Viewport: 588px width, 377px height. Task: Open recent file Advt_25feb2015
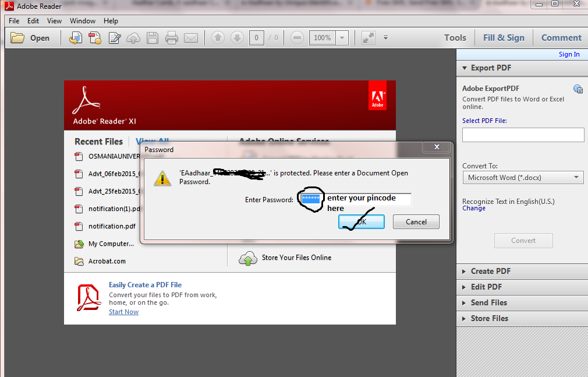coord(114,191)
